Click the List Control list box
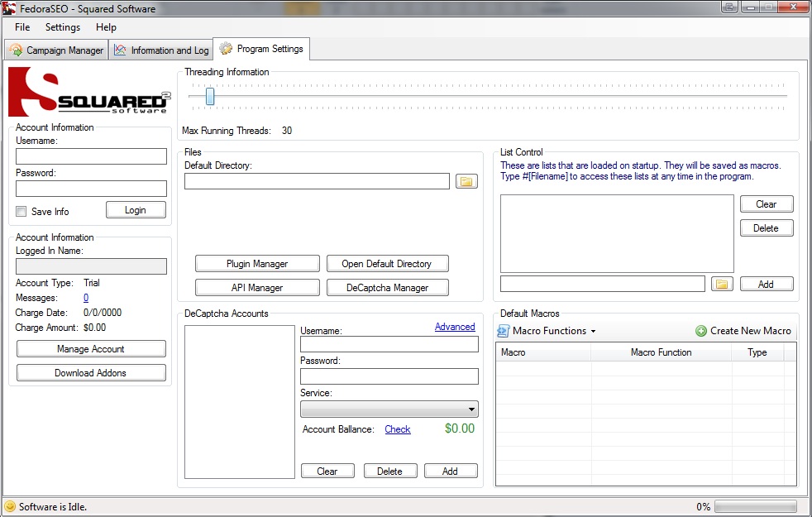The image size is (812, 517). [x=618, y=233]
